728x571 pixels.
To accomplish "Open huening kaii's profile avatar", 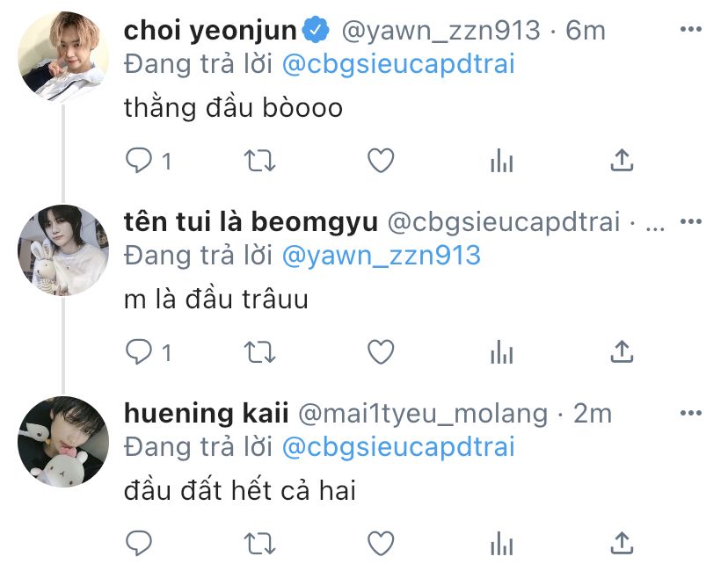I will pos(63,441).
